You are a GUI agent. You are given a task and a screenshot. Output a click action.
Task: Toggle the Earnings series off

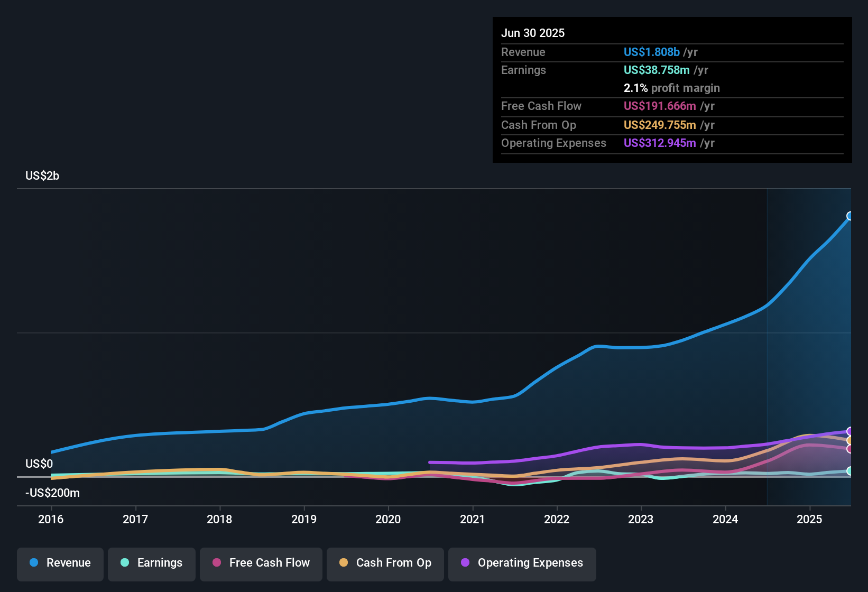pos(151,563)
